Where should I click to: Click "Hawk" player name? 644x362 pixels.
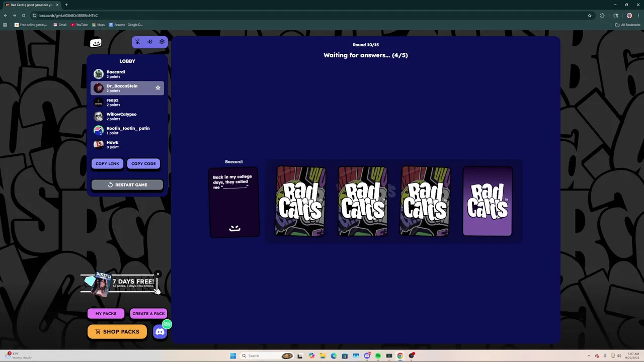pyautogui.click(x=112, y=142)
